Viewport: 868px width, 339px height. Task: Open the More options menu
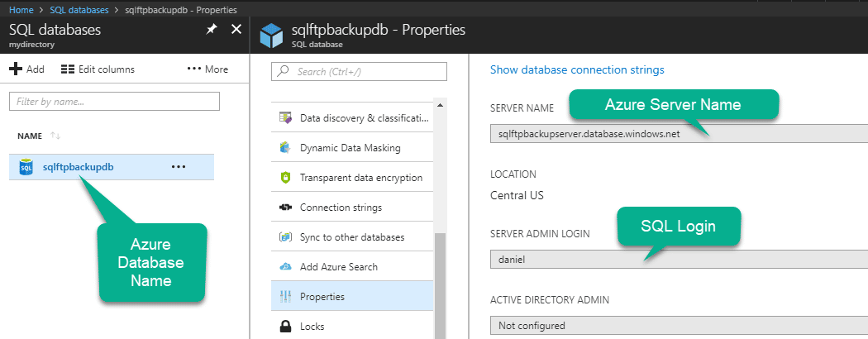(x=207, y=69)
